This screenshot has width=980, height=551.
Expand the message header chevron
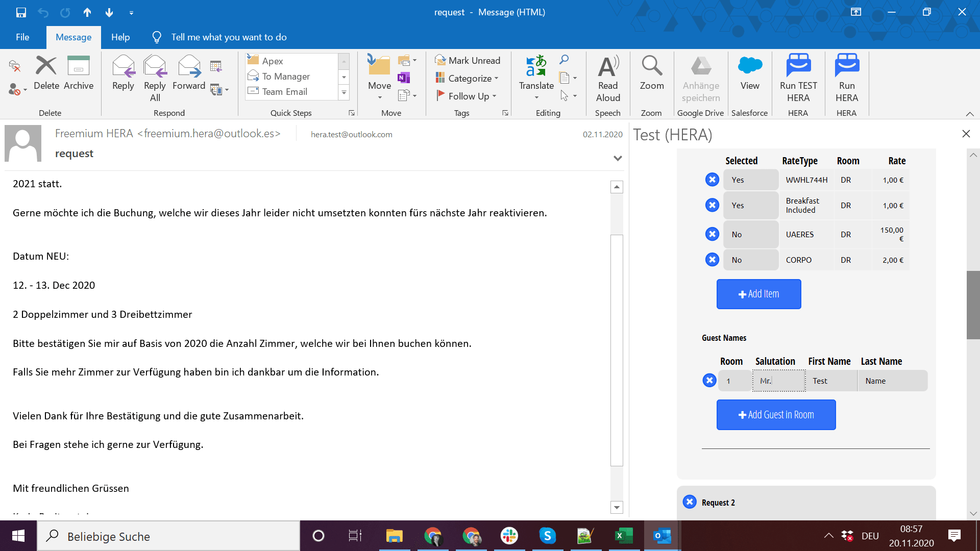[x=618, y=158]
